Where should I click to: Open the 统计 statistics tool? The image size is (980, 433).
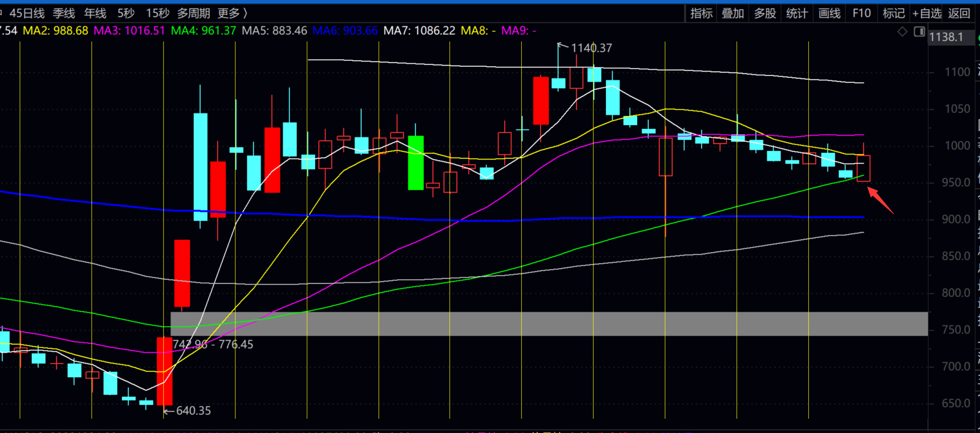[797, 13]
